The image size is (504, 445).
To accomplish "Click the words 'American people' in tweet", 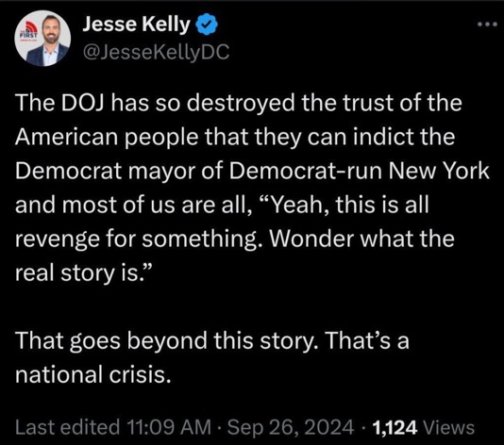I will click(x=107, y=138).
